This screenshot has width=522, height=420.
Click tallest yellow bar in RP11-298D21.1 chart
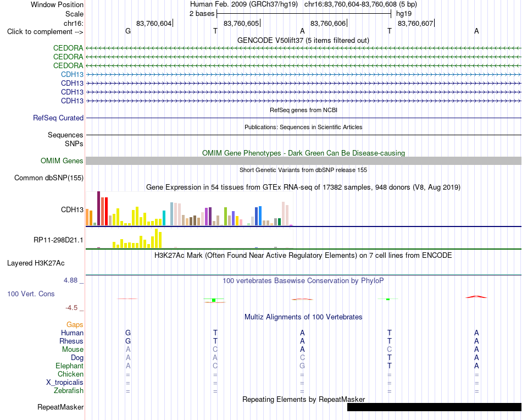(x=157, y=238)
